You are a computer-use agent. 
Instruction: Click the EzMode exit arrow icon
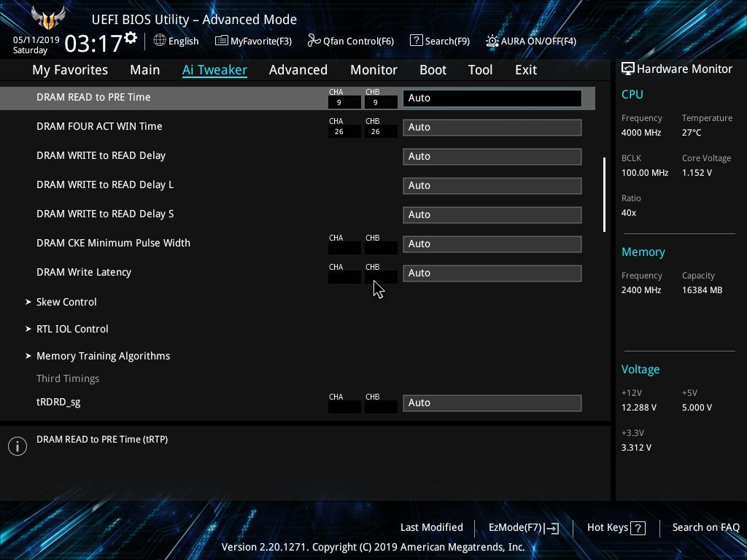pos(551,528)
